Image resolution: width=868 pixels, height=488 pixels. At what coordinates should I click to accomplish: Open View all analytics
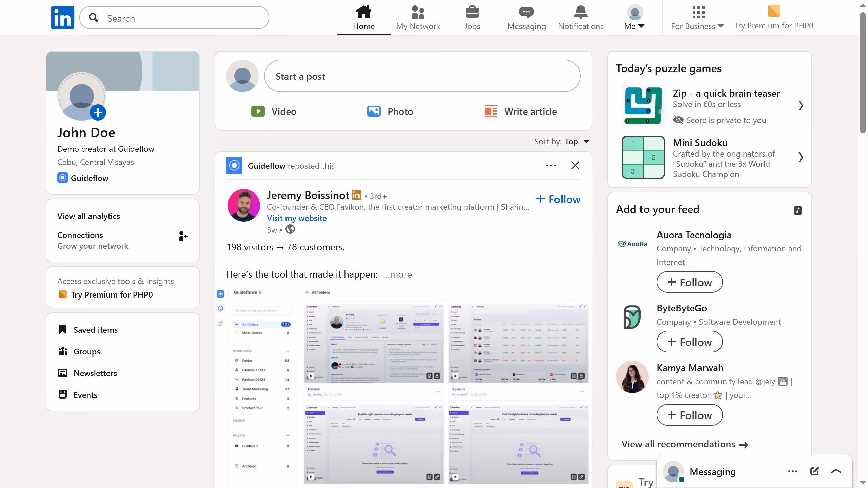point(88,216)
